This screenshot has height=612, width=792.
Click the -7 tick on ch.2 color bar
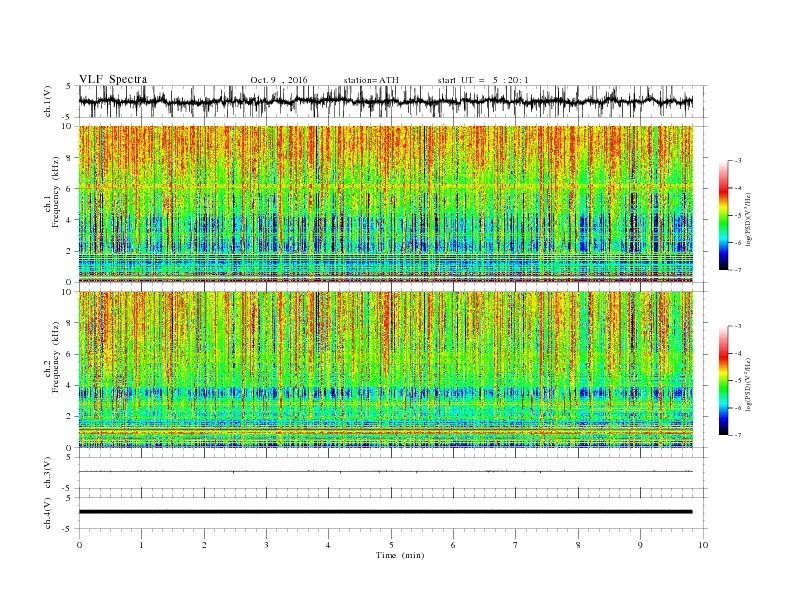(737, 435)
